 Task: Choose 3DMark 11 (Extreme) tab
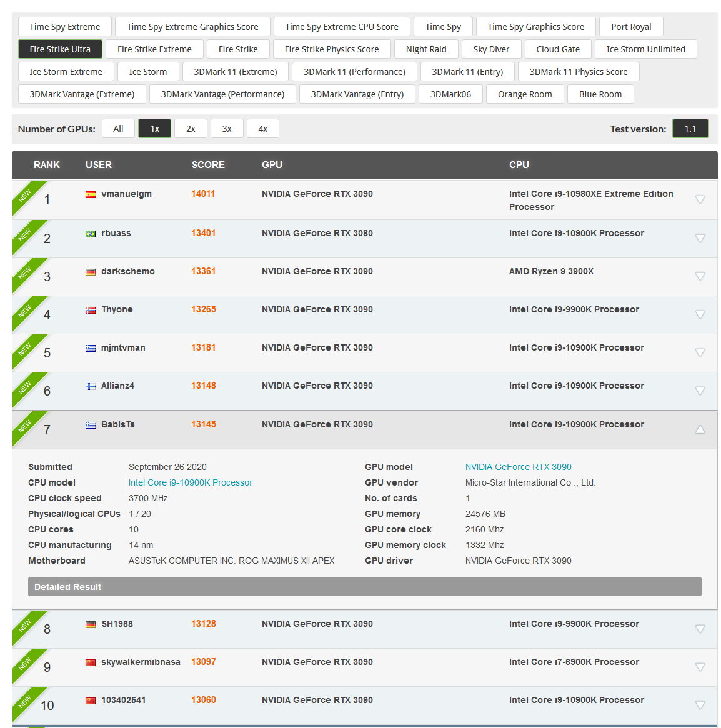click(236, 72)
